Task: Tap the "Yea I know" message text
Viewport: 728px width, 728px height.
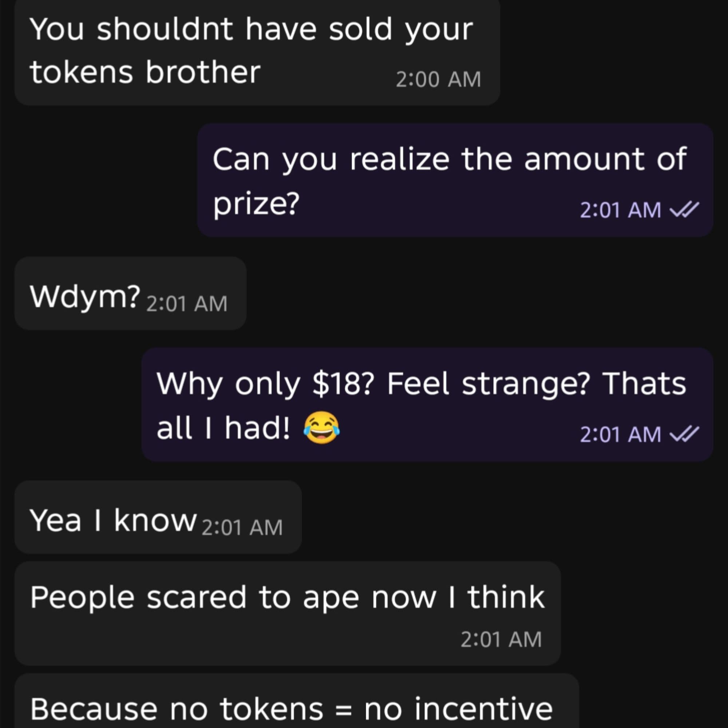Action: (x=113, y=521)
